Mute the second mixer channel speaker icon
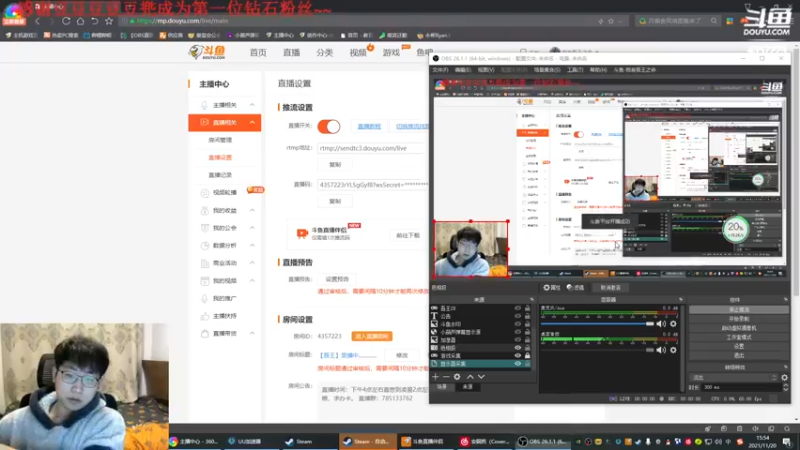Screen dimensions: 800x450 pyautogui.click(x=661, y=349)
